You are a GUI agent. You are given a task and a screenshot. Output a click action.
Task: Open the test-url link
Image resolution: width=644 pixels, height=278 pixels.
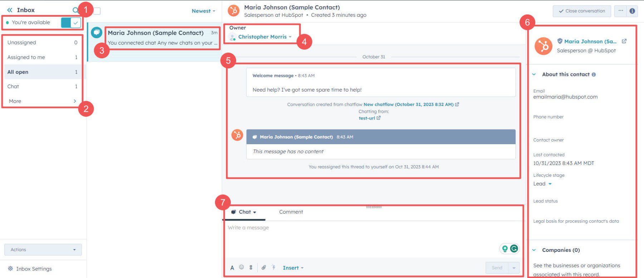(370, 118)
